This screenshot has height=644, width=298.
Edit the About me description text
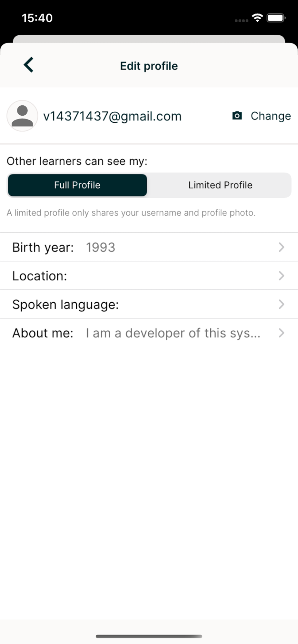pos(173,333)
